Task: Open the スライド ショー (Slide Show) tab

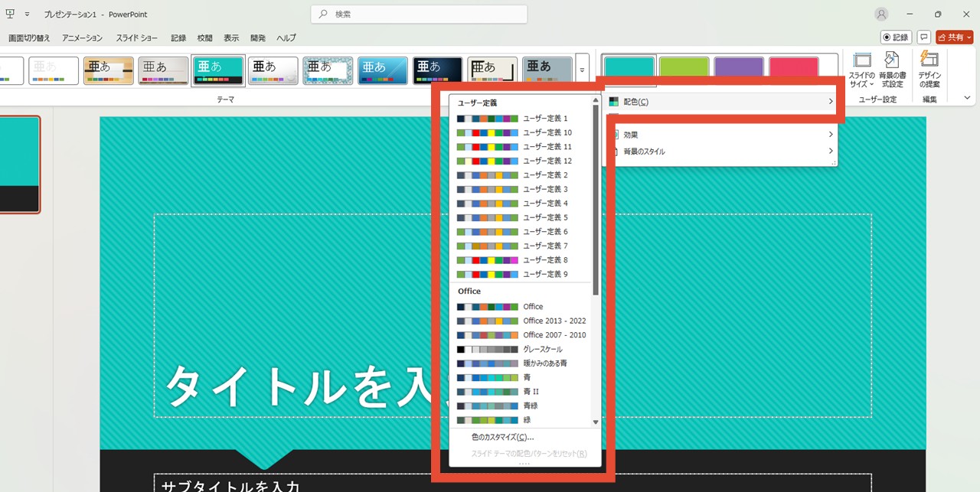Action: tap(138, 37)
